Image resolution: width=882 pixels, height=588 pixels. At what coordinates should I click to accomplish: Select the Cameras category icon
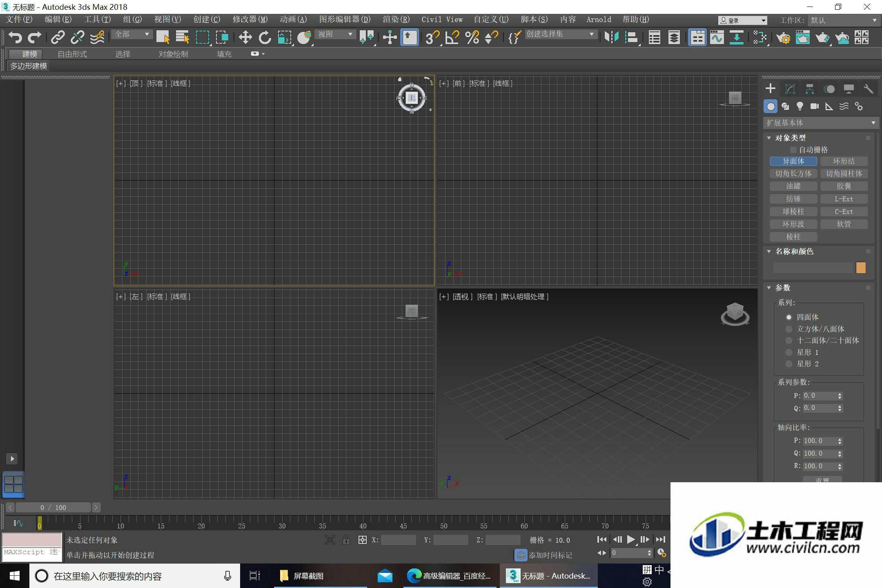[x=815, y=106]
